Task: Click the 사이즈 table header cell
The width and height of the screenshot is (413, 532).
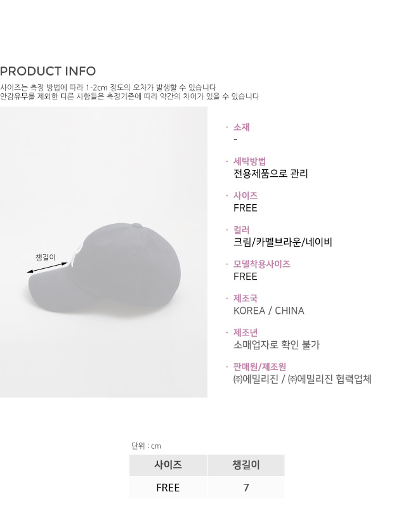Action: [x=168, y=465]
